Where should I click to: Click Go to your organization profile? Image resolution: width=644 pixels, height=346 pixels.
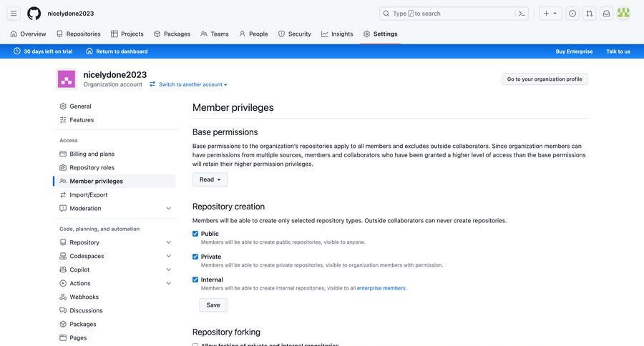tap(545, 79)
